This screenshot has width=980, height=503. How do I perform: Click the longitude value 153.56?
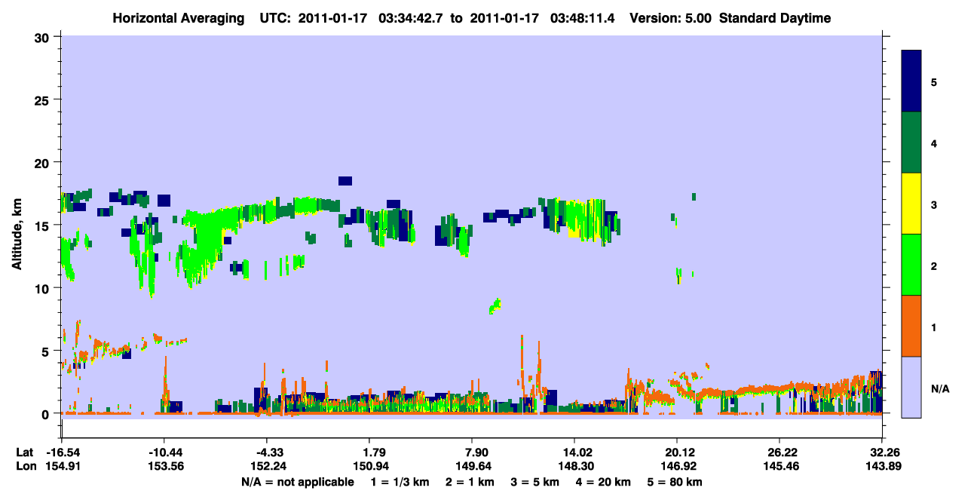(x=164, y=466)
